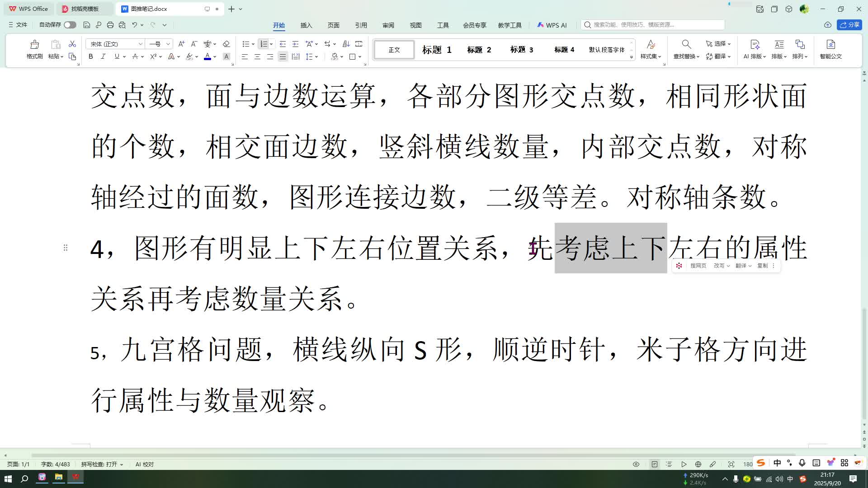Screen dimensions: 868x488
Task: Activate the 查找替换 find and replace tool
Action: coord(686,50)
